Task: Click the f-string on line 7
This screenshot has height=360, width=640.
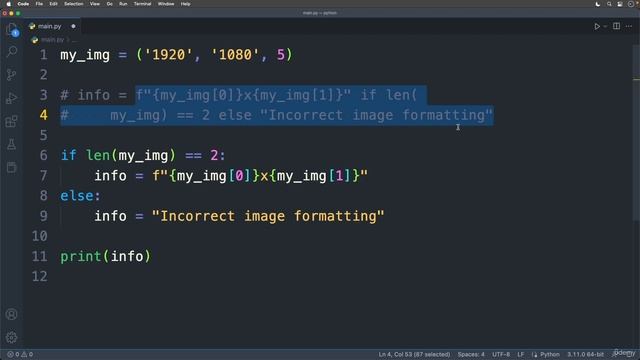Action: click(x=260, y=176)
